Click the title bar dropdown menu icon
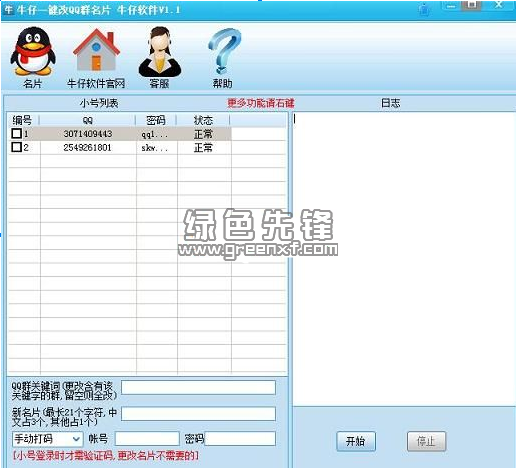The image size is (516, 468). pos(424,9)
